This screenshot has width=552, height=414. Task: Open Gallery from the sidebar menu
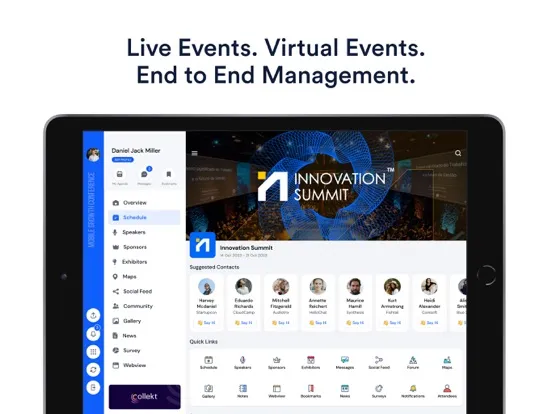tap(144, 321)
